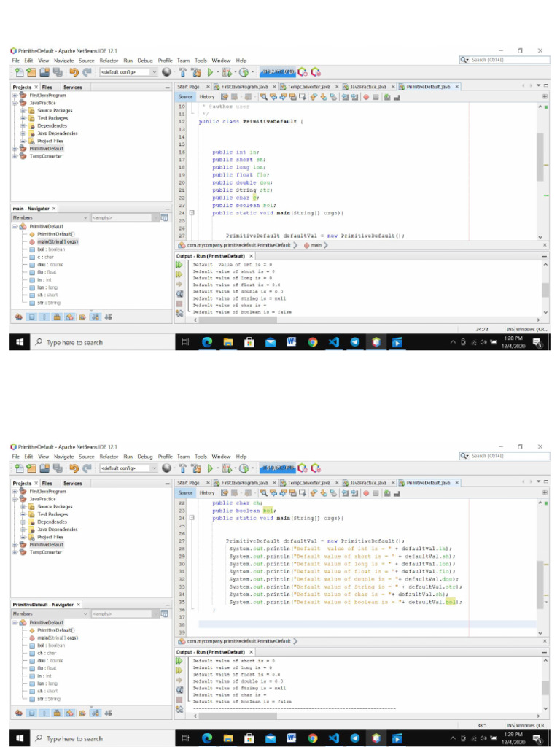Click History button in lower editor
This screenshot has width=560, height=747.
206,493
